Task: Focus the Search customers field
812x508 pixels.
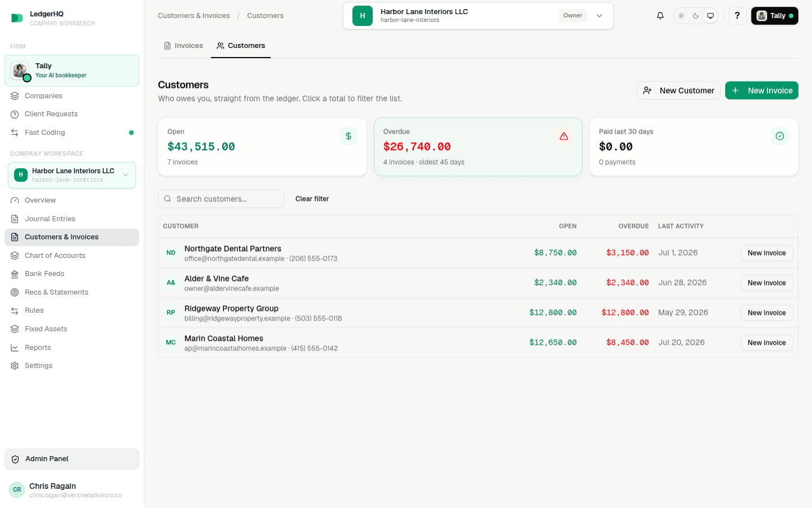Action: [221, 199]
